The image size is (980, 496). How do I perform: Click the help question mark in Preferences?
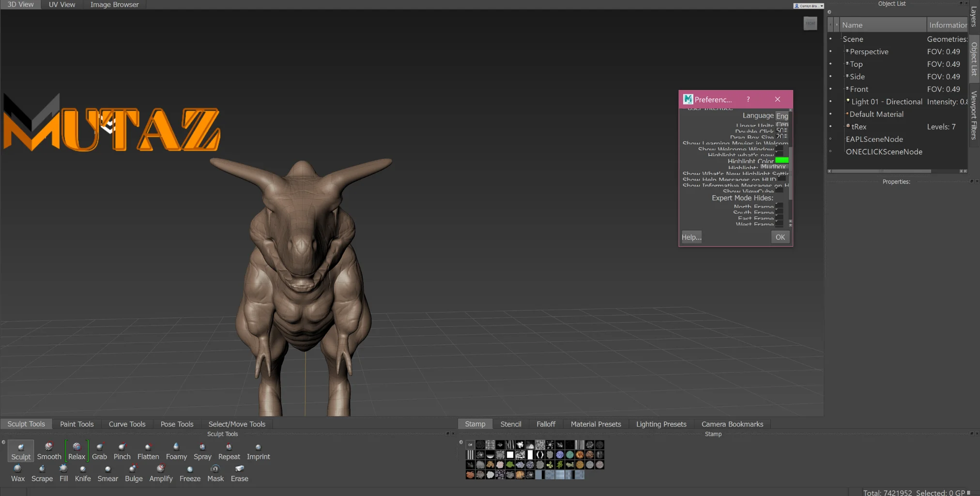pyautogui.click(x=748, y=99)
